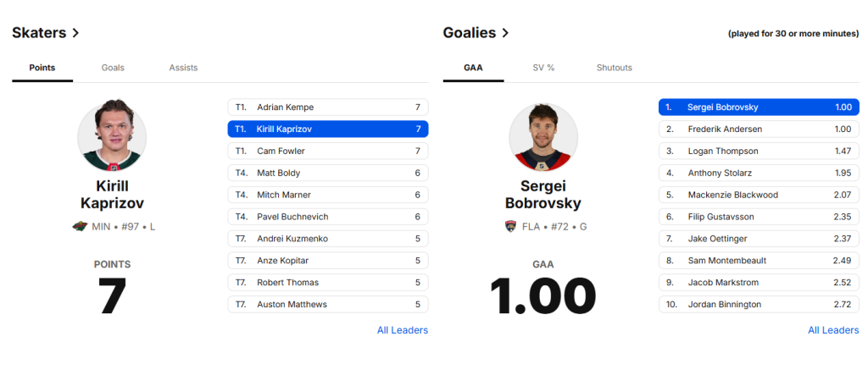Switch to the Assists tab

tap(183, 68)
